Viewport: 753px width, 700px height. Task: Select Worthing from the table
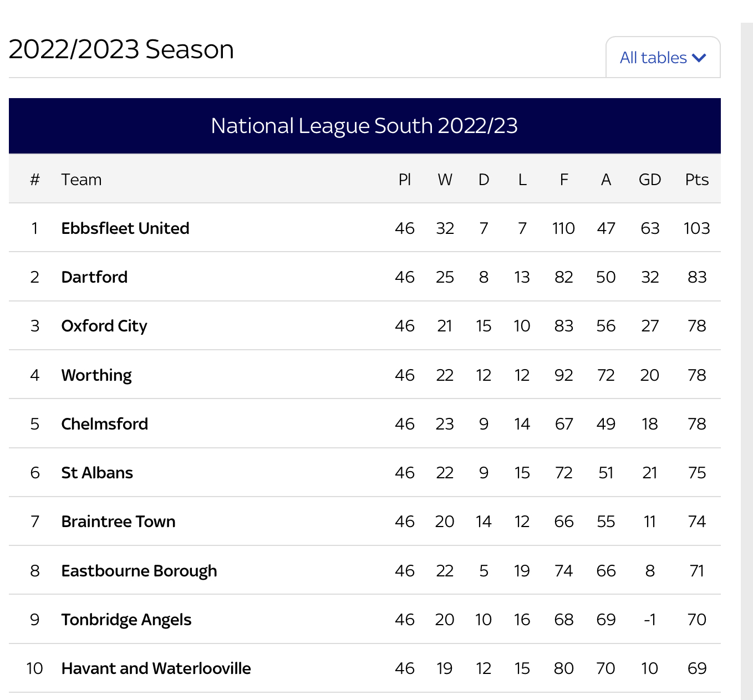coord(96,375)
